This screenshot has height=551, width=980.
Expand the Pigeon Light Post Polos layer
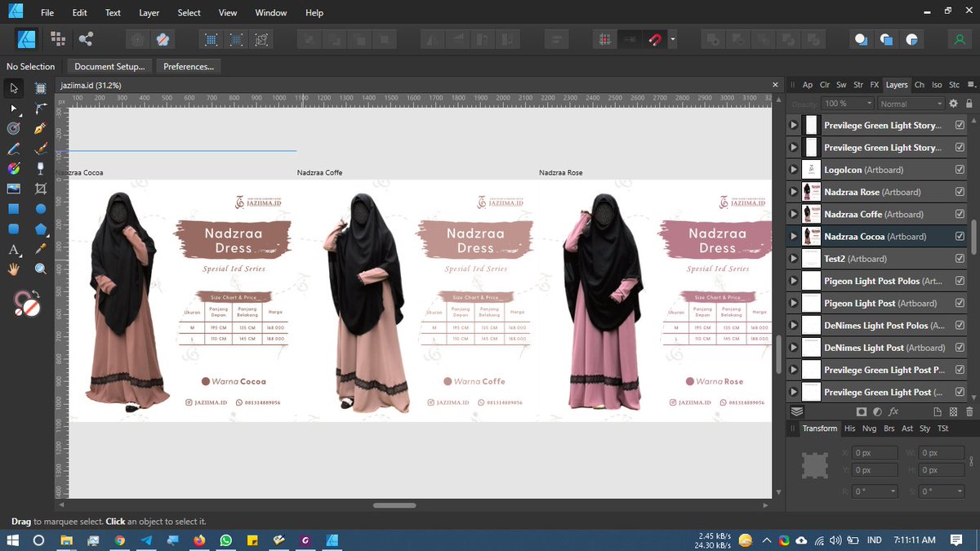coord(792,281)
